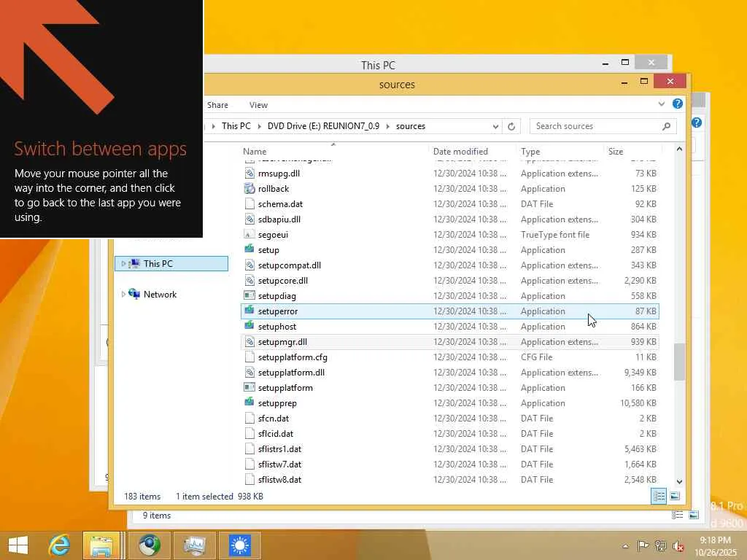747x560 pixels.
Task: Open the address bar history dropdown
Action: coord(495,126)
